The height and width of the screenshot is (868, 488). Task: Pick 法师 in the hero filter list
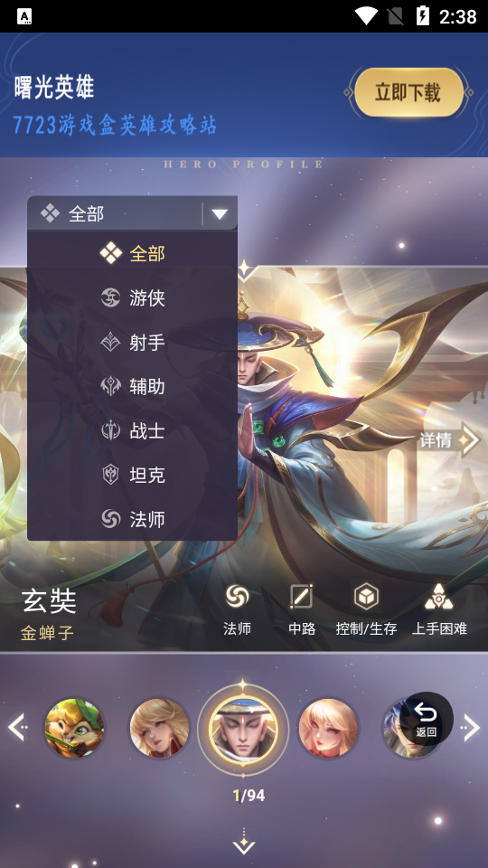(132, 519)
